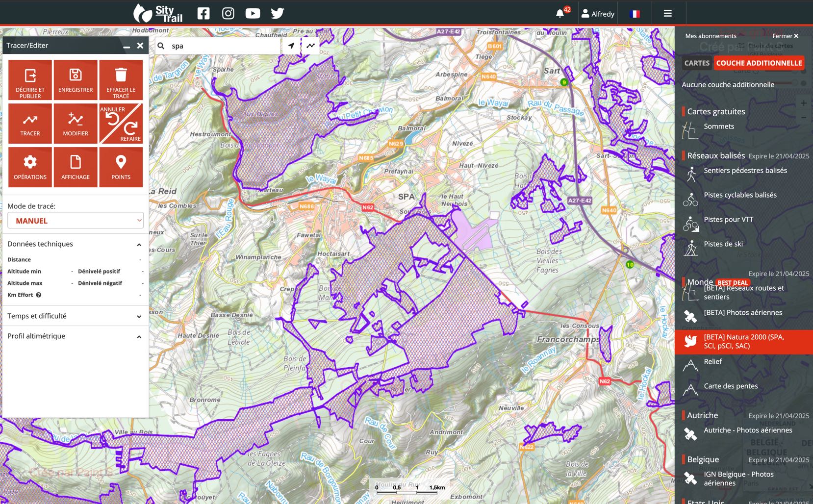Image resolution: width=813 pixels, height=504 pixels.
Task: Switch to the CARTES tab
Action: pyautogui.click(x=697, y=63)
